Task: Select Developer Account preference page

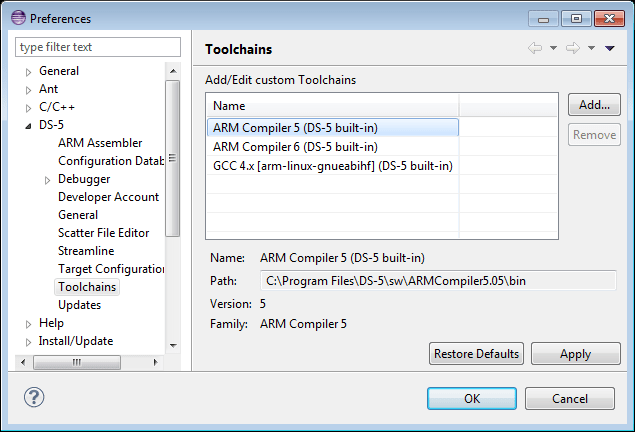Action: tap(108, 197)
